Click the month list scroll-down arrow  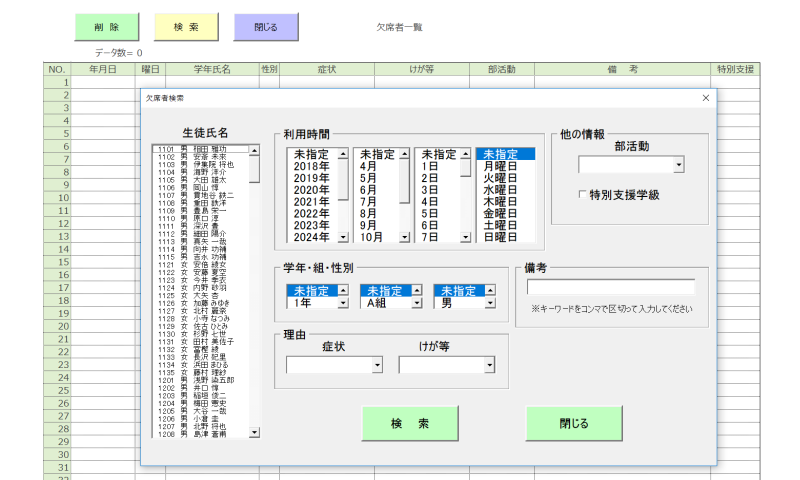tap(404, 237)
